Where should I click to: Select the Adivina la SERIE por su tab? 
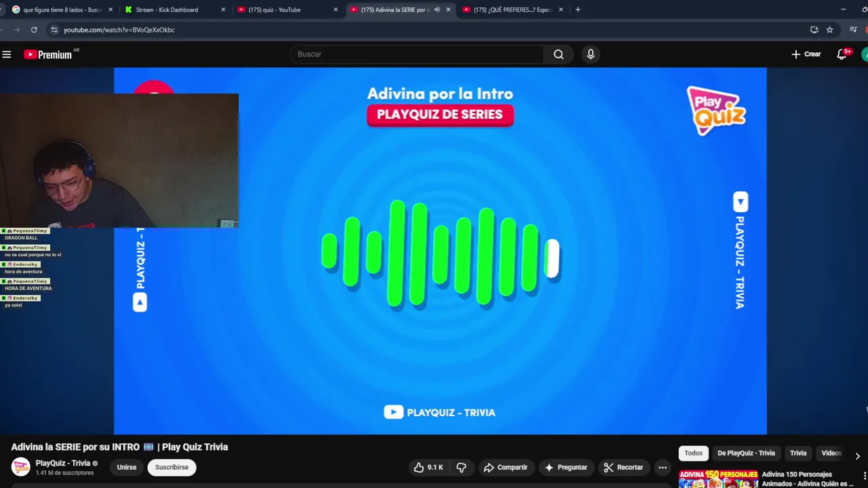tap(395, 9)
